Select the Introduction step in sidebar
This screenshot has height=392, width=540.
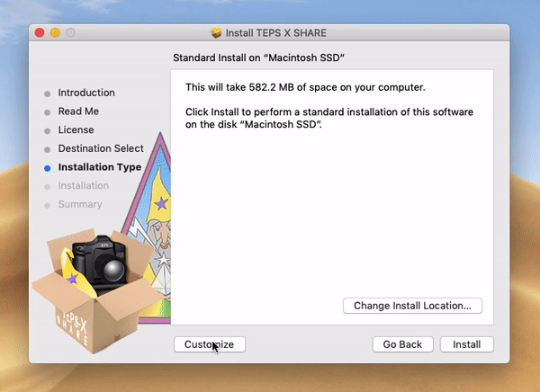click(86, 93)
